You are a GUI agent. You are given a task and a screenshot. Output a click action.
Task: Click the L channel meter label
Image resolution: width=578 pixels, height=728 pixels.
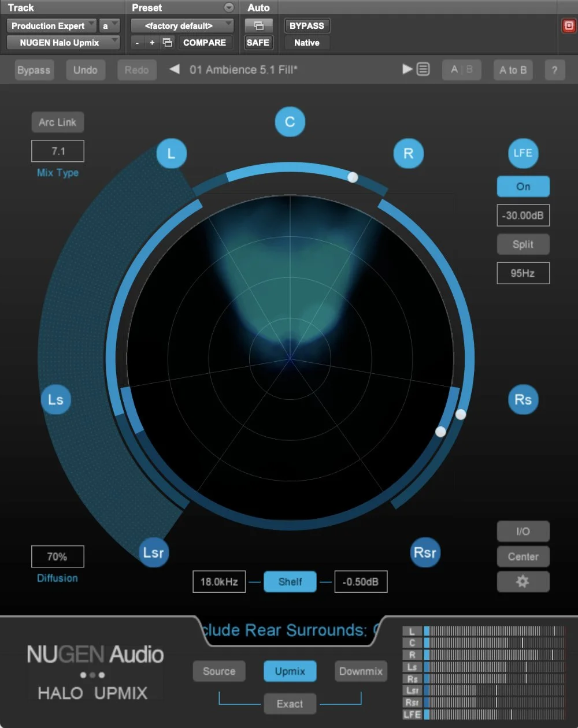click(x=412, y=631)
